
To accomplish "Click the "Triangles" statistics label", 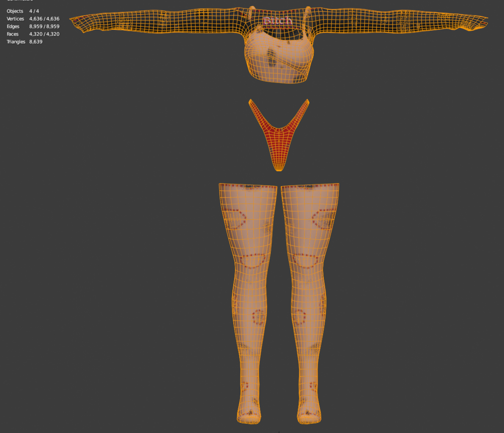I will coord(16,42).
